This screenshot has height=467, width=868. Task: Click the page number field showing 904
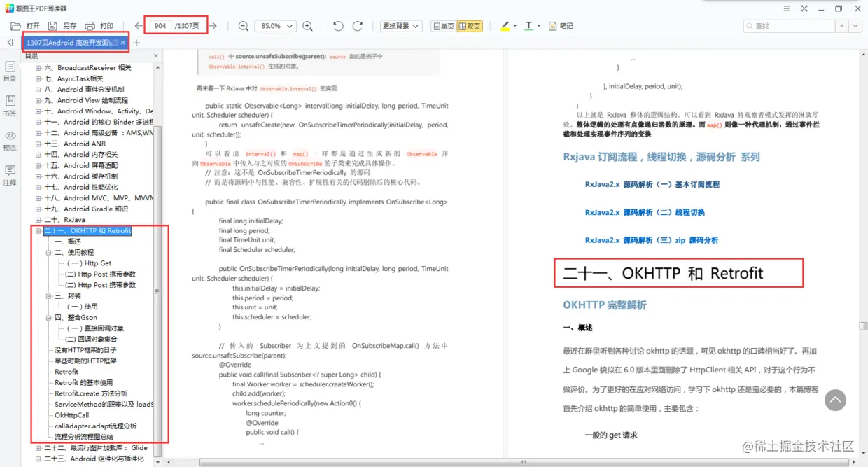[160, 26]
